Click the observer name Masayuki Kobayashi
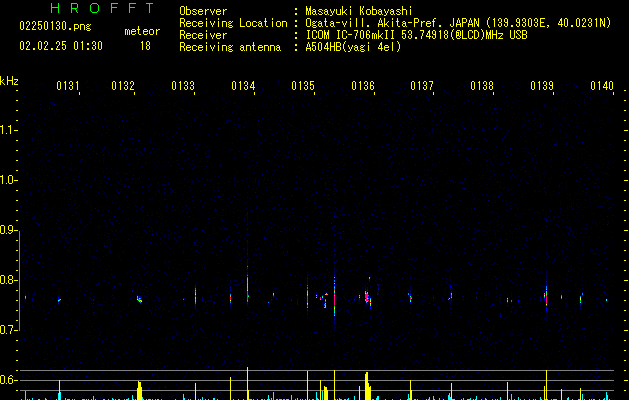The height and width of the screenshot is (400, 629). [359, 11]
